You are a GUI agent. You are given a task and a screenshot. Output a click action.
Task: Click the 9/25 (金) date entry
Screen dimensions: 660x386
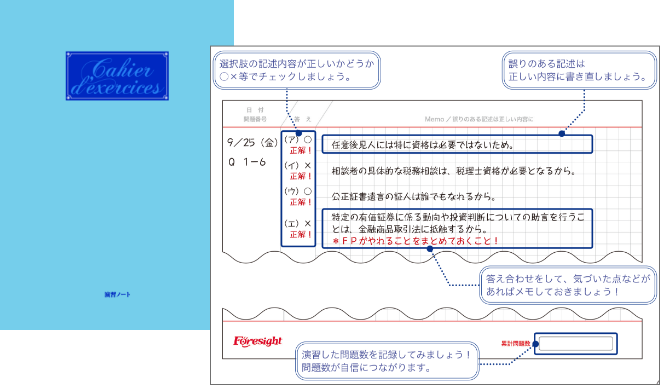[x=253, y=143]
